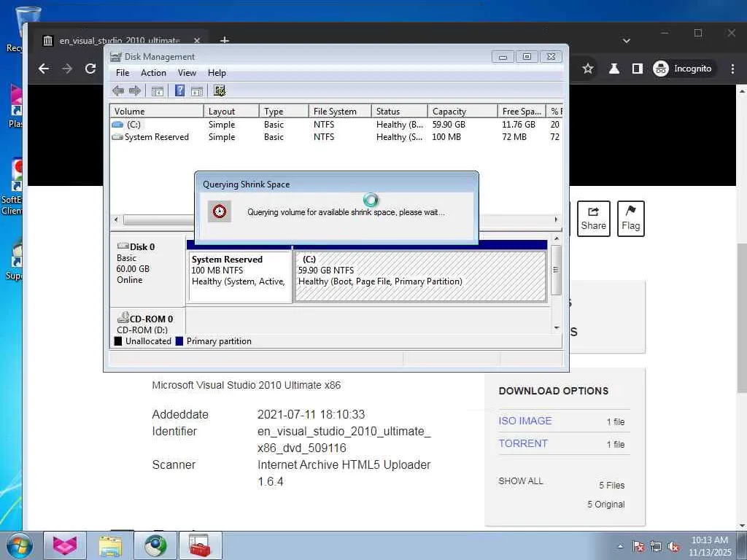Click the taskbar clock showing 10:13 AM
The height and width of the screenshot is (560, 747).
coord(710,545)
